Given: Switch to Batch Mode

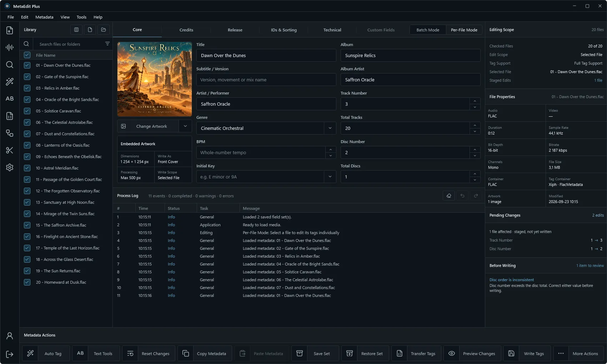Looking at the screenshot, I should 428,30.
